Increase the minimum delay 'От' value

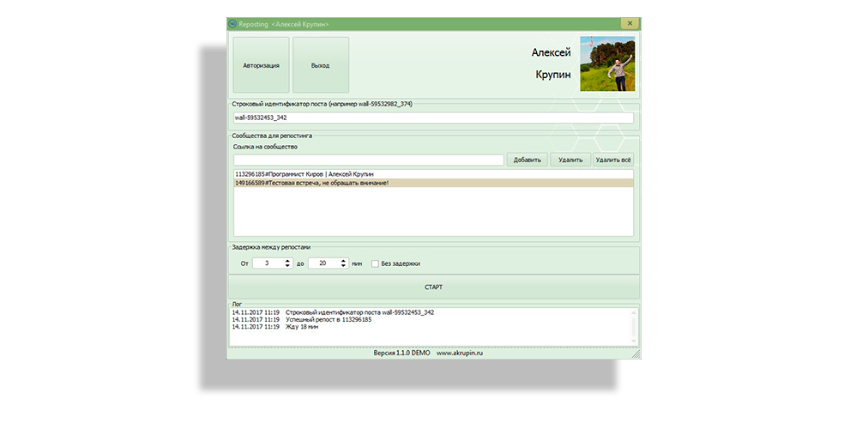pos(288,261)
